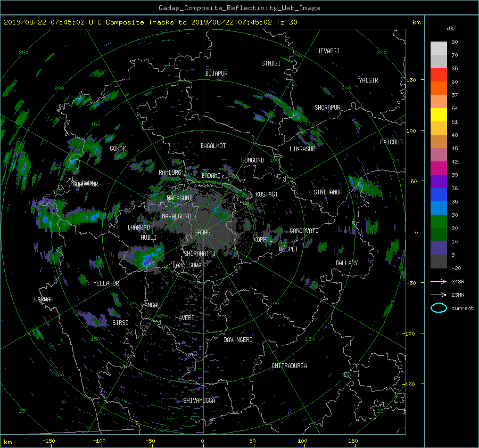Click the purple 39 dBZ color swatch
The width and height of the screenshot is (479, 448).
tap(439, 182)
